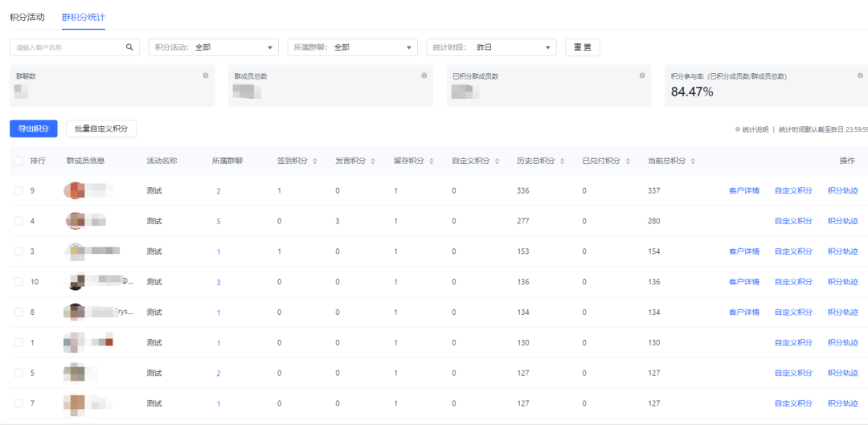This screenshot has width=868, height=425.
Task: Open 积分轨迹 for rank 3 row
Action: pyautogui.click(x=842, y=251)
